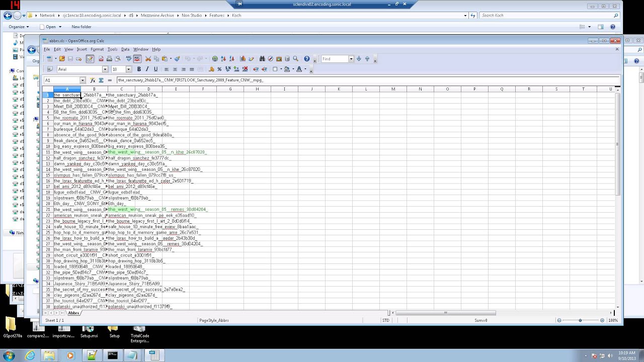The height and width of the screenshot is (362, 644).
Task: Click Find Previous up arrow
Action: coord(367,59)
